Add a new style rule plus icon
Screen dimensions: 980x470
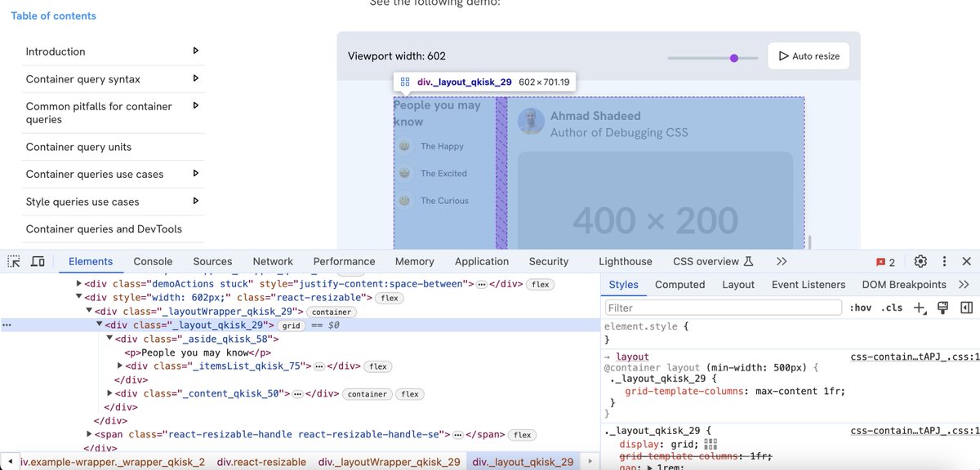919,308
